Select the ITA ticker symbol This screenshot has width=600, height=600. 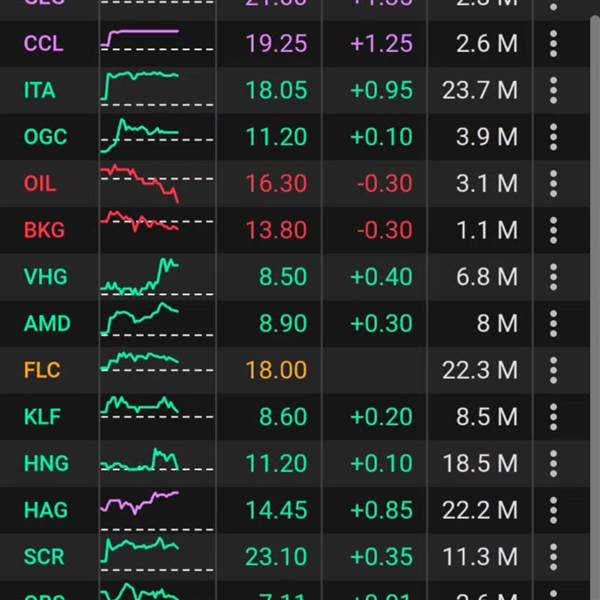click(39, 90)
